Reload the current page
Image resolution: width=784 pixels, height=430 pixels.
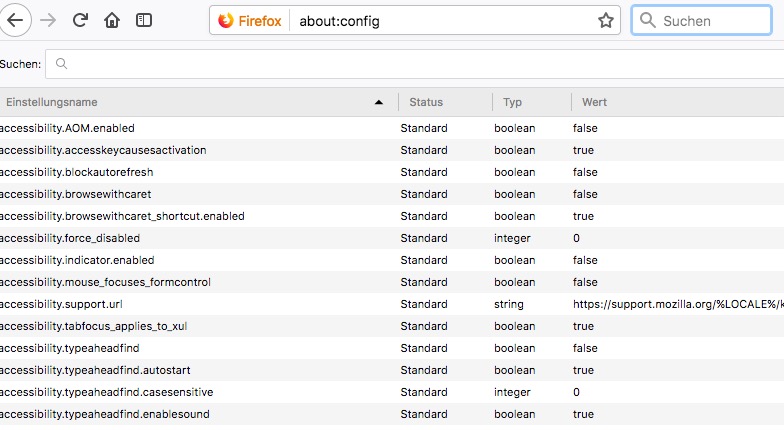pyautogui.click(x=80, y=20)
